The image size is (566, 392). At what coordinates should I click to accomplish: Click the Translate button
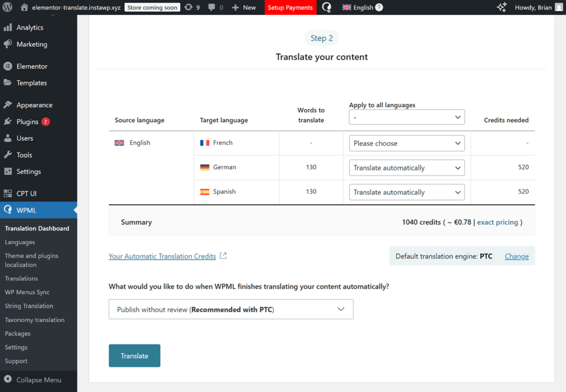134,356
